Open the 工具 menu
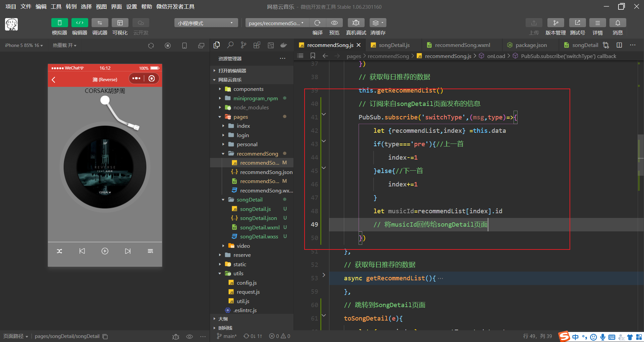 pos(56,7)
